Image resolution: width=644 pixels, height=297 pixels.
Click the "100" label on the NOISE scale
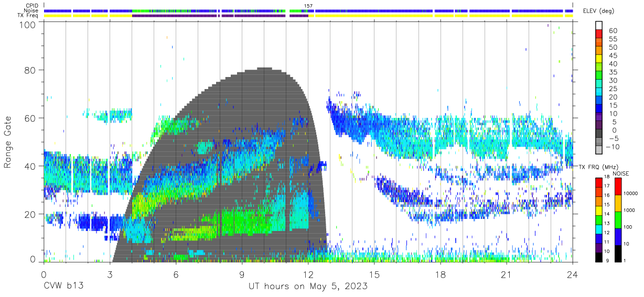tap(628, 227)
